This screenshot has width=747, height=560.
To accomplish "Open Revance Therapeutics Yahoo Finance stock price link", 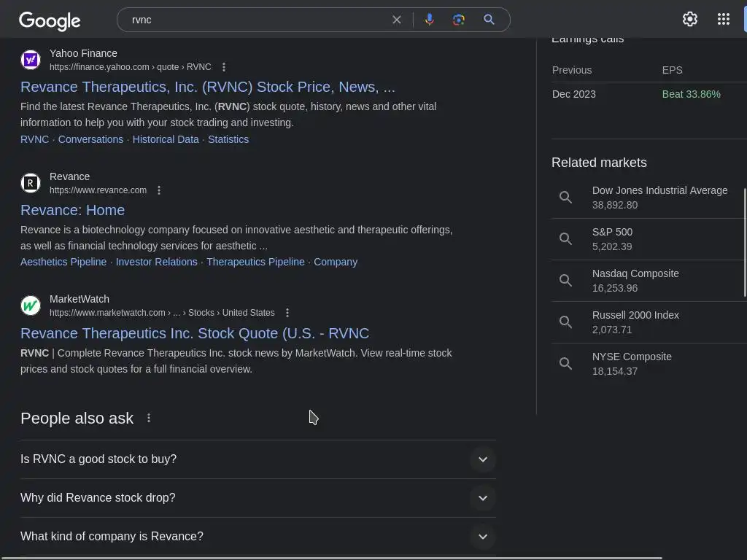I will coord(208,87).
